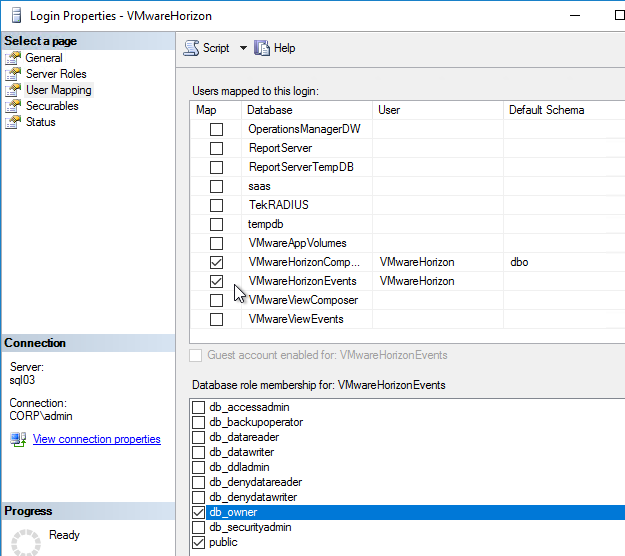Screen dimensions: 625x556
Task: Select the VMwareHorizonEvents database name
Action: coord(303,281)
